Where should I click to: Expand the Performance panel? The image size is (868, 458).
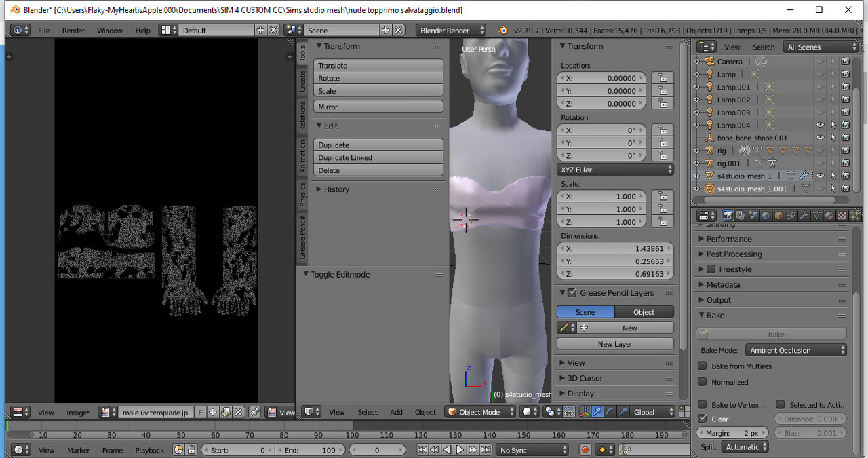[x=728, y=239]
